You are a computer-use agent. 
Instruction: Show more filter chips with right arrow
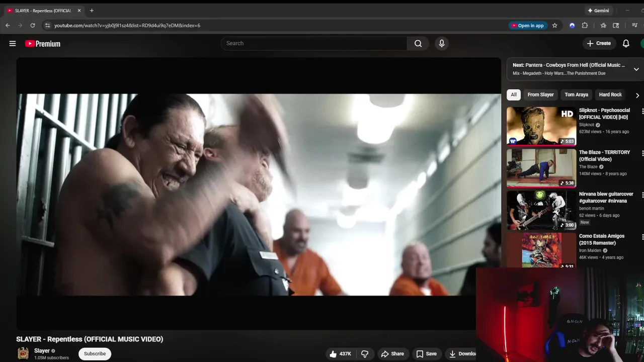coord(637,95)
